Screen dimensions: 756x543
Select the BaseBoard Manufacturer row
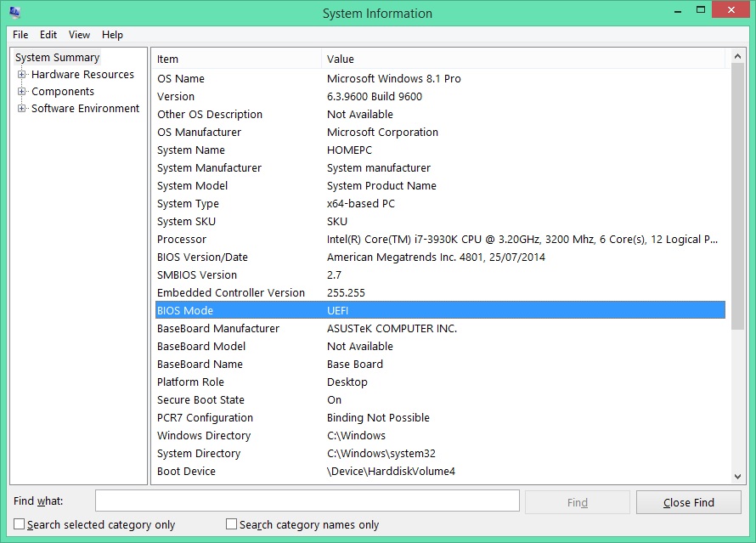(x=440, y=328)
